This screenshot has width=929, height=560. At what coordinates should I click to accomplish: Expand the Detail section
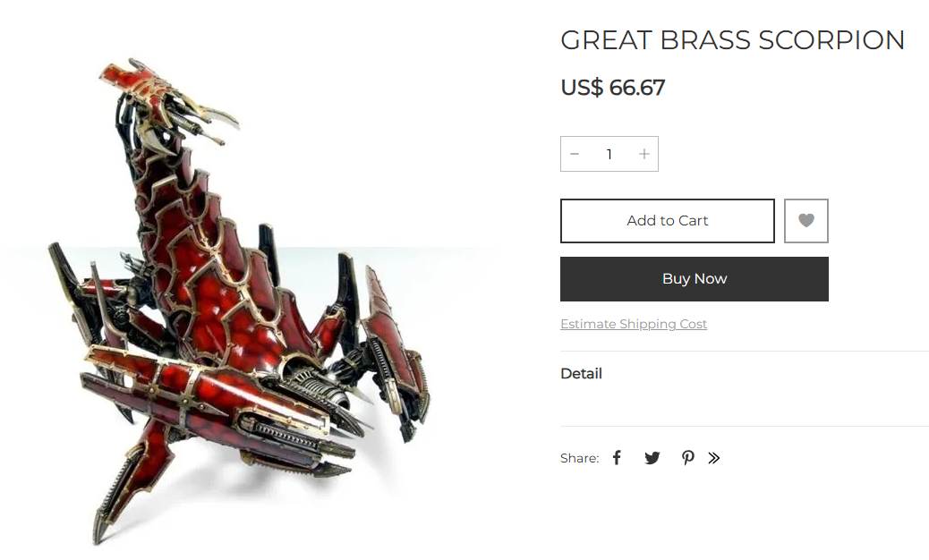tap(581, 374)
